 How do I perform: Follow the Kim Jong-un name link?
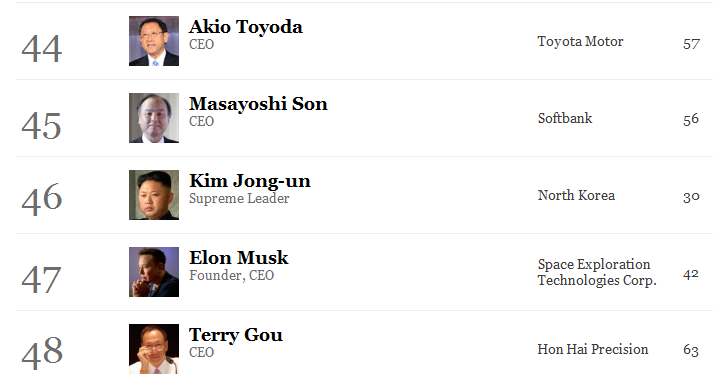[250, 181]
